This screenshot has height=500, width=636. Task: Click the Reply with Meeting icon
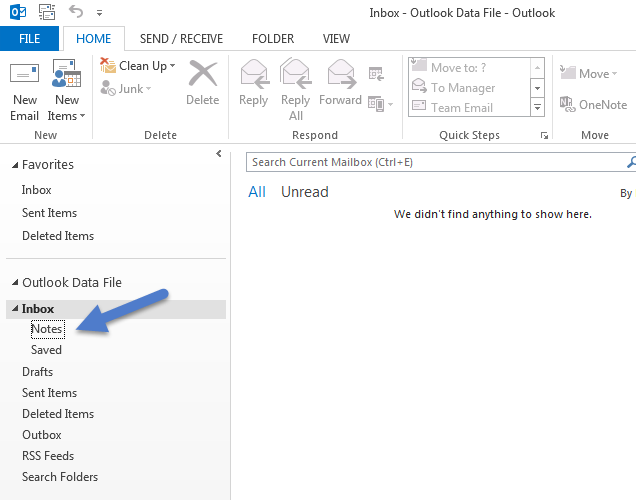pyautogui.click(x=376, y=74)
